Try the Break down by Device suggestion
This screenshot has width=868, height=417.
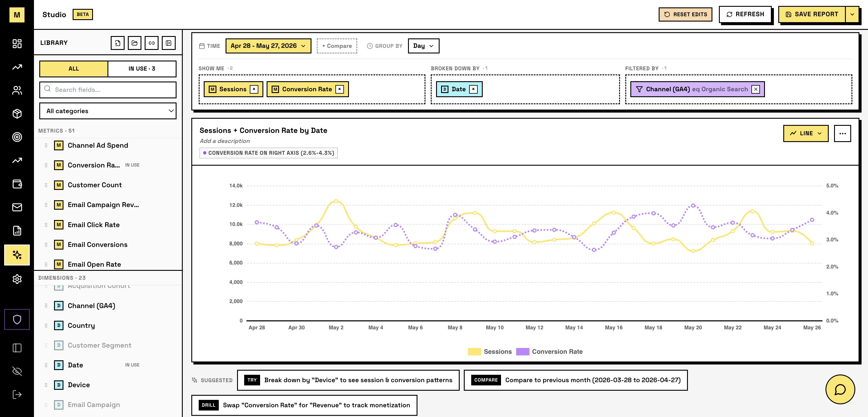[348, 380]
